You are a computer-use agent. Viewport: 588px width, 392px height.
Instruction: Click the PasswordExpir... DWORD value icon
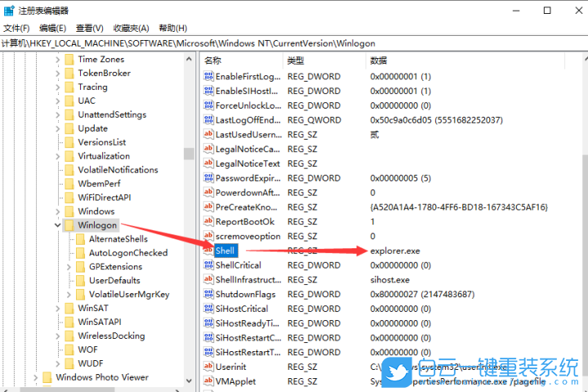tap(208, 178)
